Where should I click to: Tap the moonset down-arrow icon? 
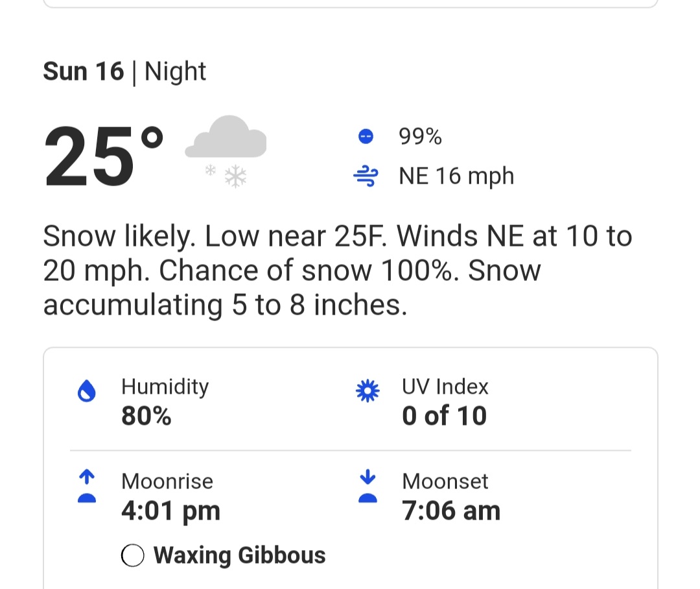(367, 487)
